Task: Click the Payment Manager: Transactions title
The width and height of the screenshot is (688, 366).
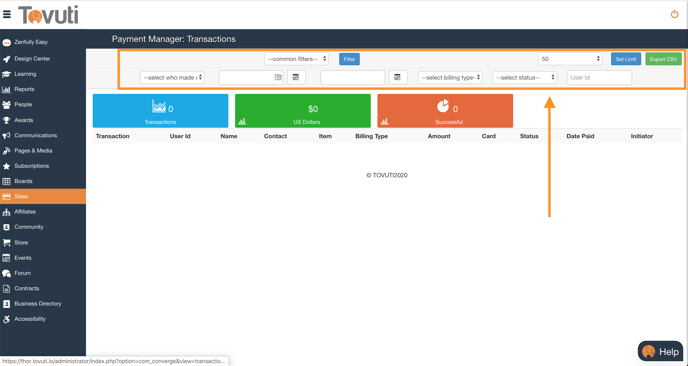Action: point(174,39)
